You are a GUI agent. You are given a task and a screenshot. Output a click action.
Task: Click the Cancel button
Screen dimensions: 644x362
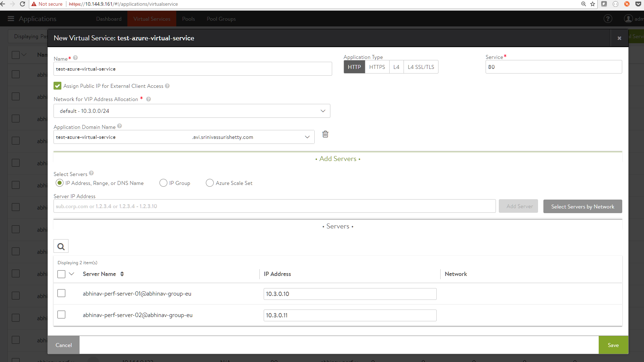[64, 345]
